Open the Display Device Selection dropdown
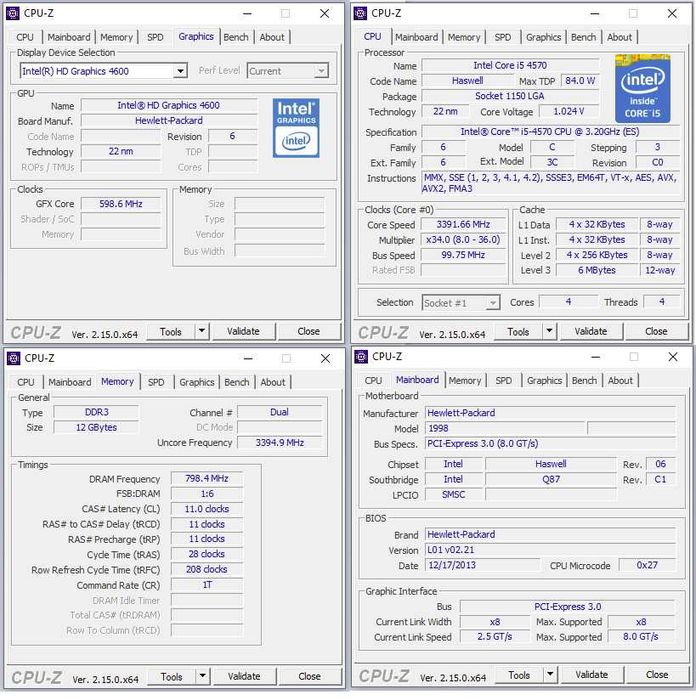This screenshot has width=696, height=699. pyautogui.click(x=181, y=71)
